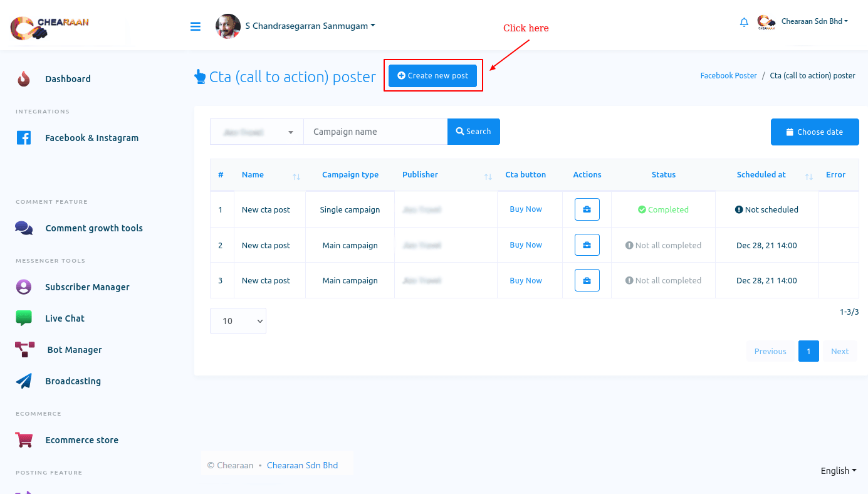868x494 pixels.
Task: Click the Campaign name search field
Action: click(375, 132)
